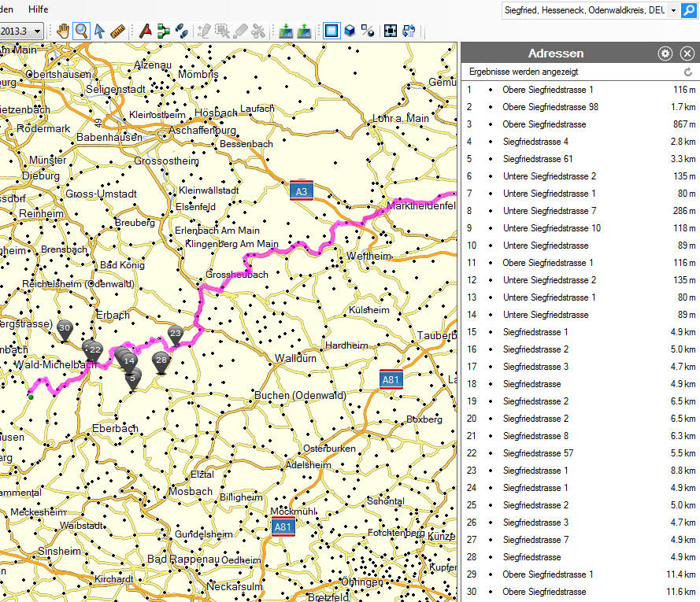This screenshot has width=700, height=602.
Task: Click the search magnifier button
Action: [690, 10]
